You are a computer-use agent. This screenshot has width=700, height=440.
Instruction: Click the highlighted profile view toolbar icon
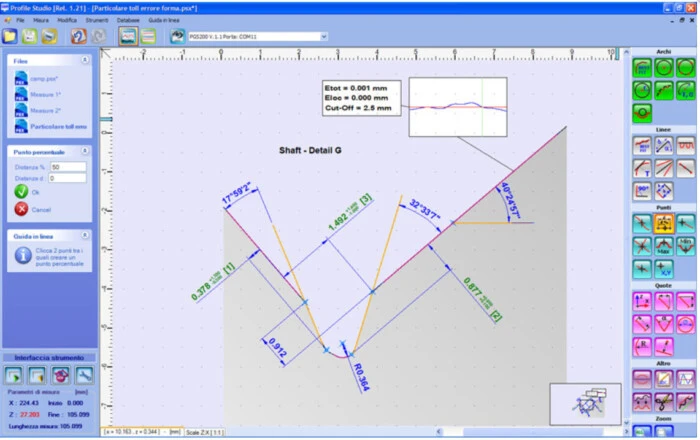point(127,37)
